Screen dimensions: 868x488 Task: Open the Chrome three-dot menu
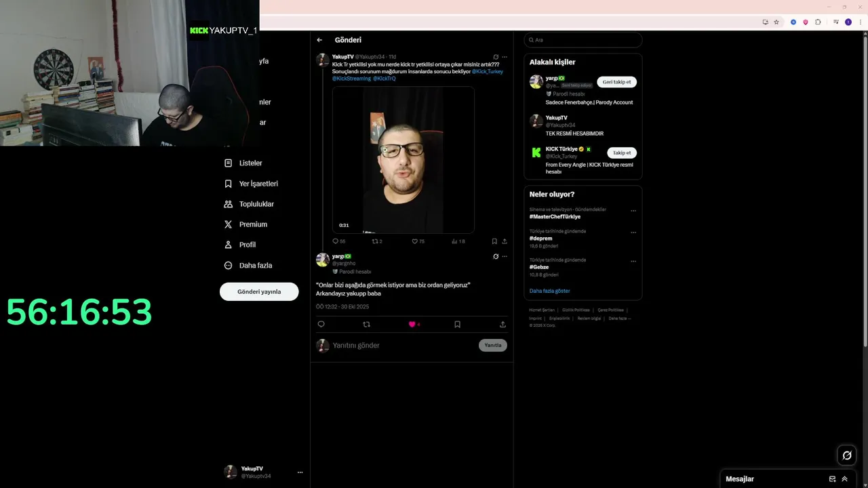(x=860, y=22)
